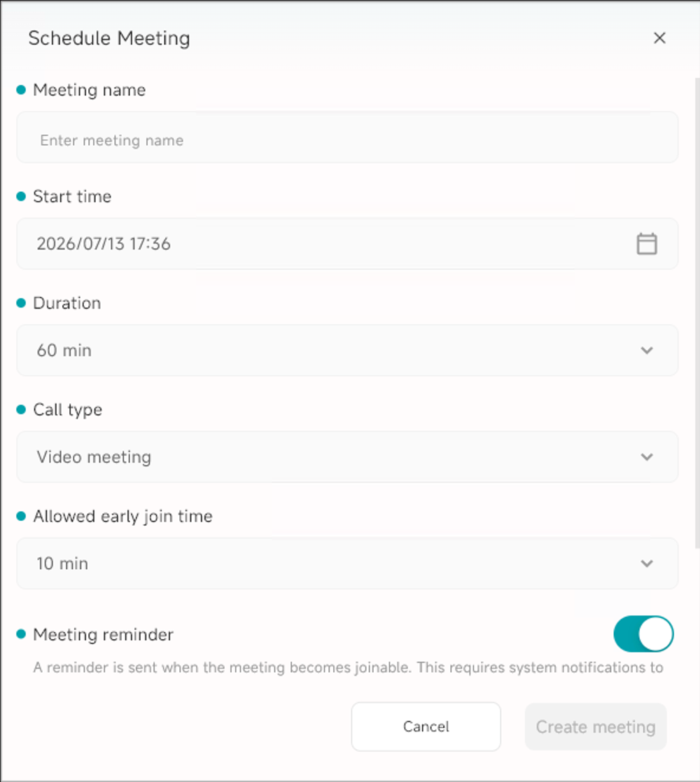The image size is (700, 782).
Task: Disable the Meeting reminder switch
Action: pos(643,634)
